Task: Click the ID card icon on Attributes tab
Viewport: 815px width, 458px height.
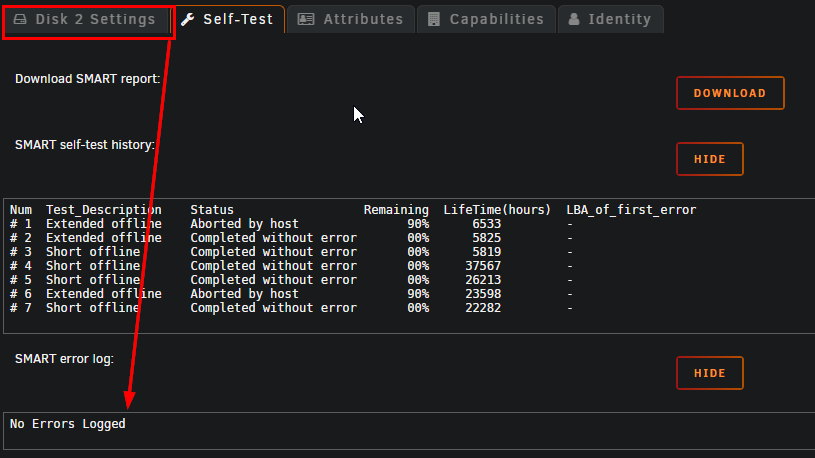Action: pos(306,19)
